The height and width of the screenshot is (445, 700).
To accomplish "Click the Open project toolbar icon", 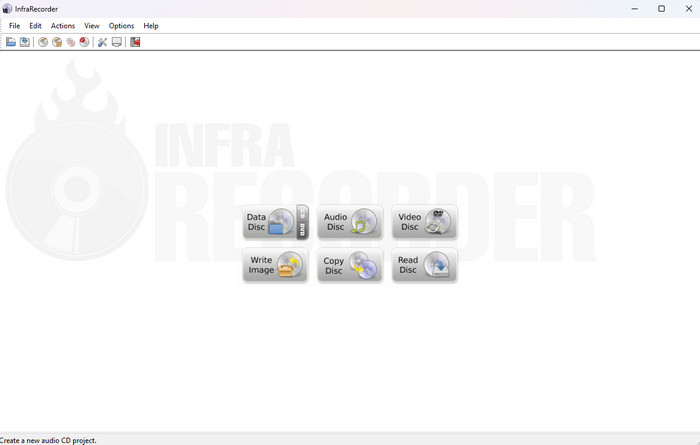I will (11, 42).
